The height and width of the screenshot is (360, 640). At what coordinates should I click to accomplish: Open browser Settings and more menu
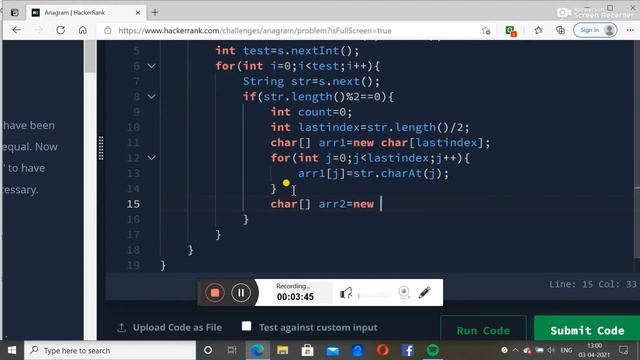[630, 30]
